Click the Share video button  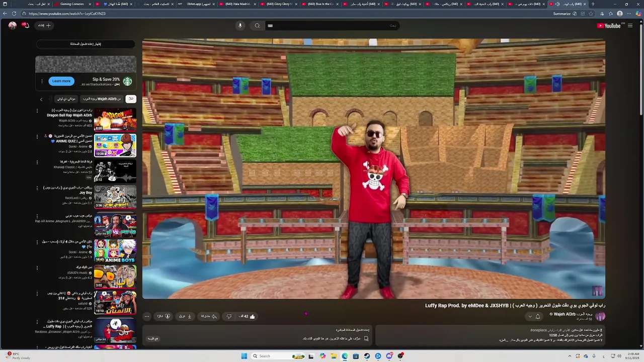209,316
